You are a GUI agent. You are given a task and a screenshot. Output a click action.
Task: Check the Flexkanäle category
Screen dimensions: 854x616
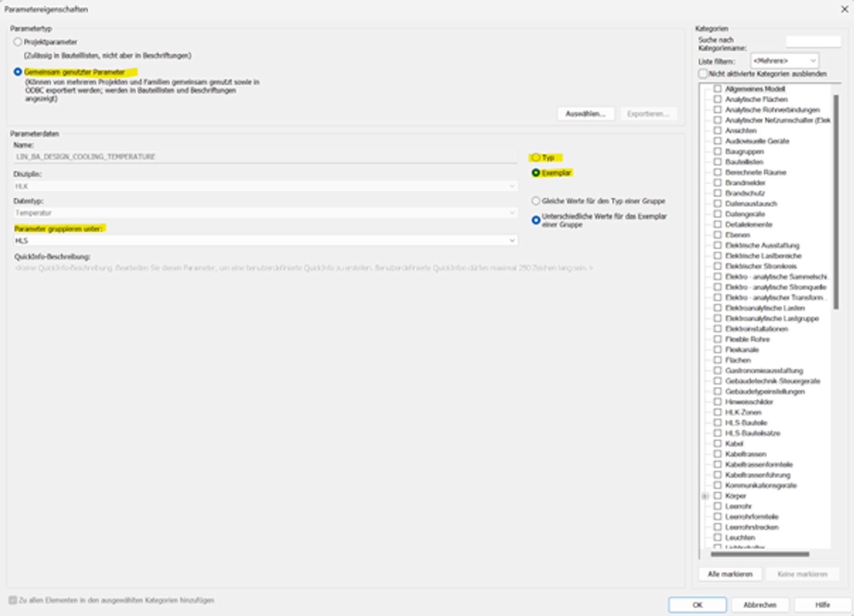pyautogui.click(x=717, y=350)
